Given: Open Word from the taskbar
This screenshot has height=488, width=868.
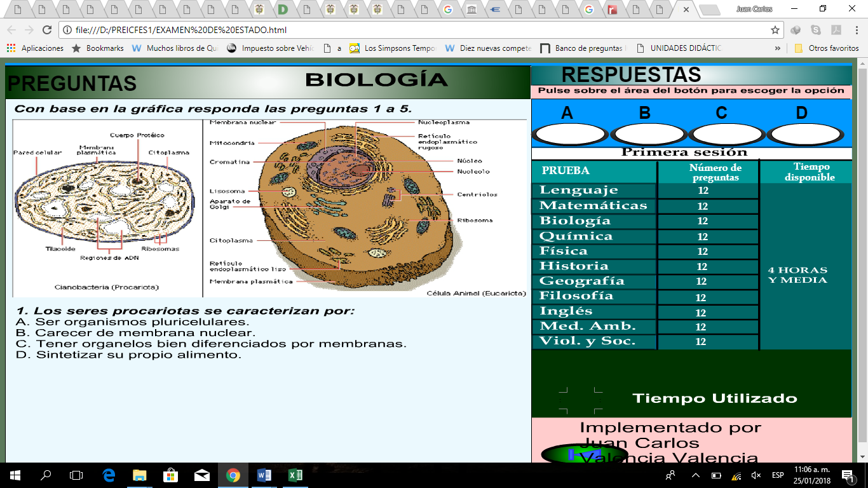Looking at the screenshot, I should click(x=264, y=475).
